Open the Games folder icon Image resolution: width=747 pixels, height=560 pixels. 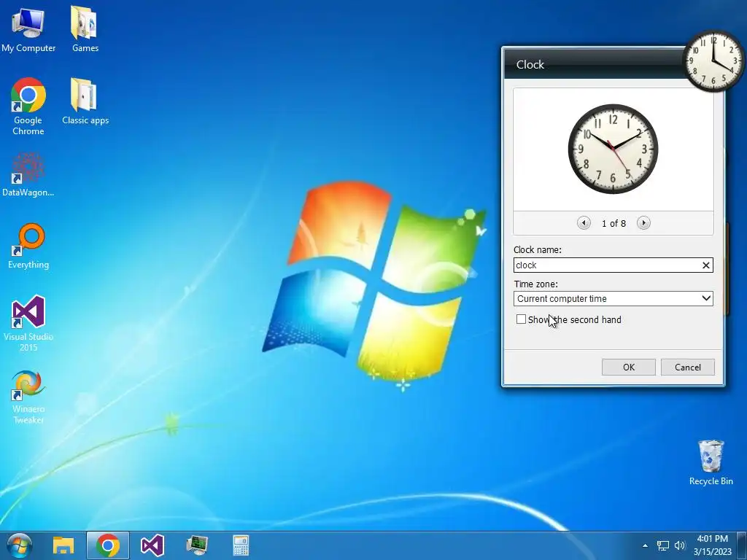pyautogui.click(x=85, y=29)
